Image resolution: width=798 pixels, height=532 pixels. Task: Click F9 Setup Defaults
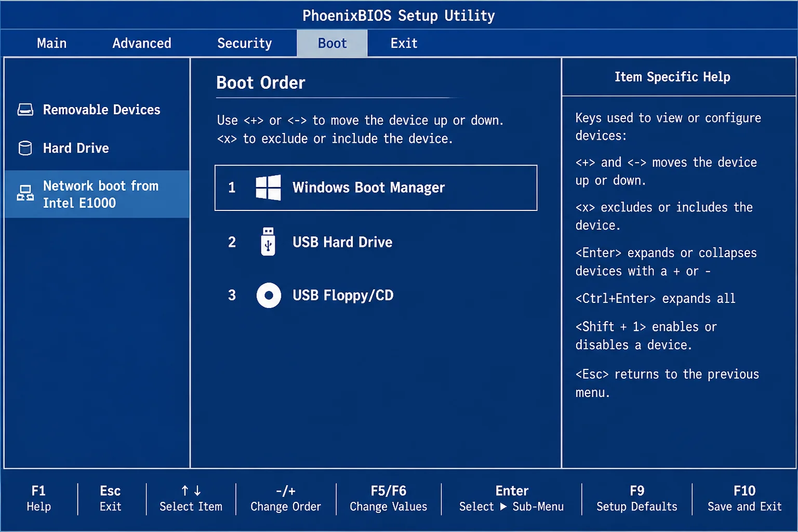click(637, 499)
